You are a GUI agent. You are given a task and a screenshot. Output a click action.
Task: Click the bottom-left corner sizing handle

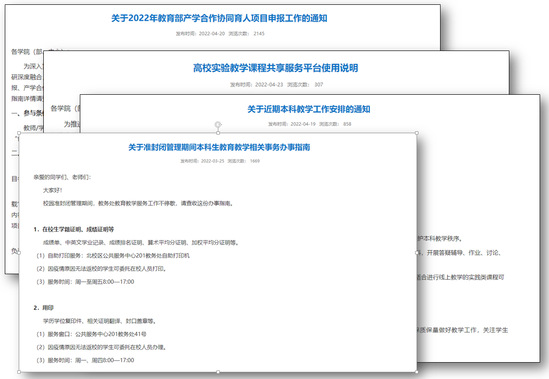pos(19,372)
